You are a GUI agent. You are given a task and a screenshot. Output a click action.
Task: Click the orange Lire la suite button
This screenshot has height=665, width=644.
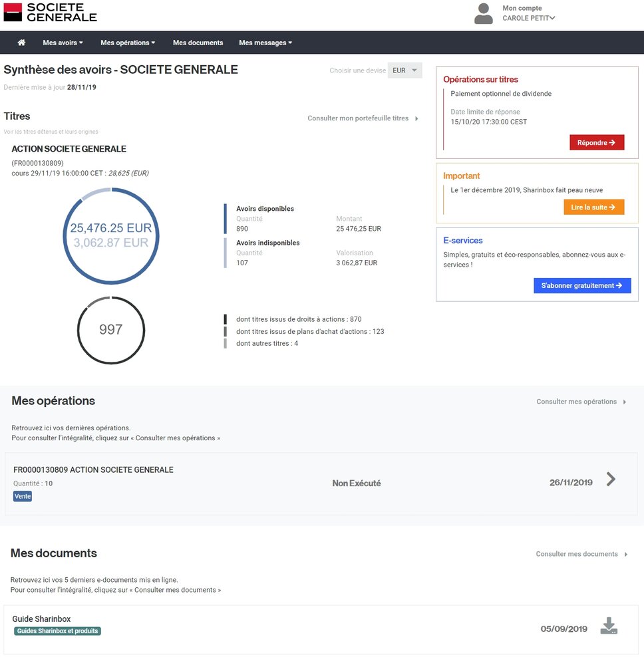593,207
